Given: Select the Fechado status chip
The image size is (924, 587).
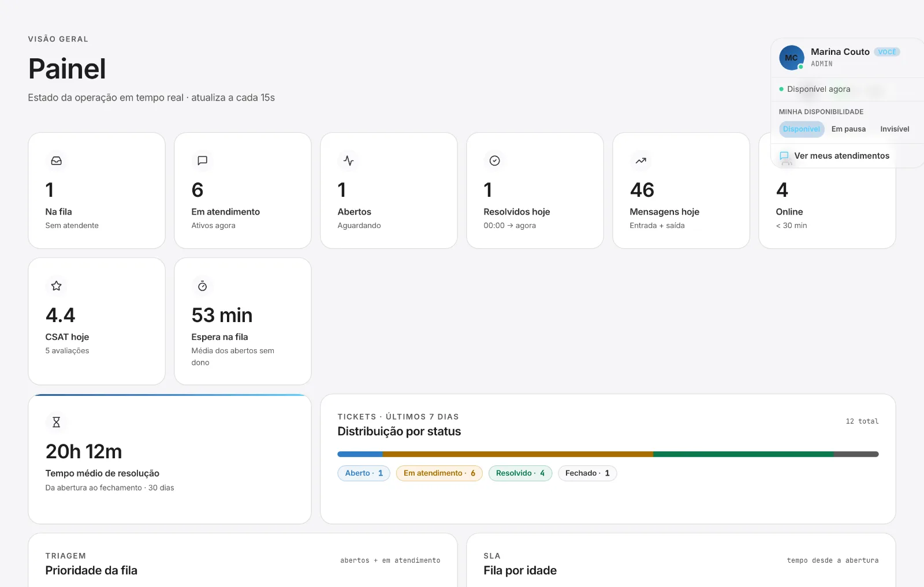Looking at the screenshot, I should tap(587, 473).
